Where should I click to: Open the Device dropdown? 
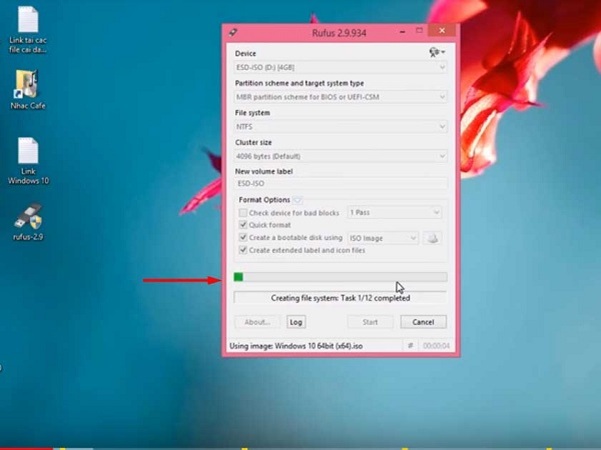tap(340, 67)
